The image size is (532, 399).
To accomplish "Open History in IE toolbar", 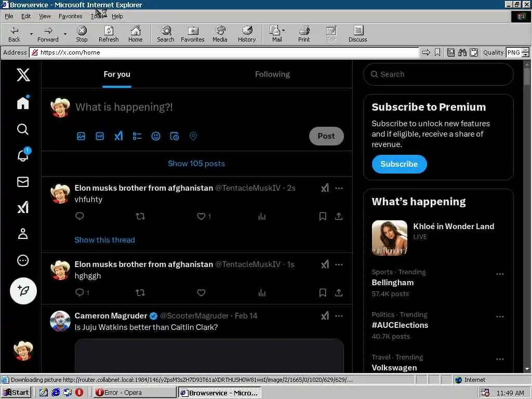I will pos(247,34).
